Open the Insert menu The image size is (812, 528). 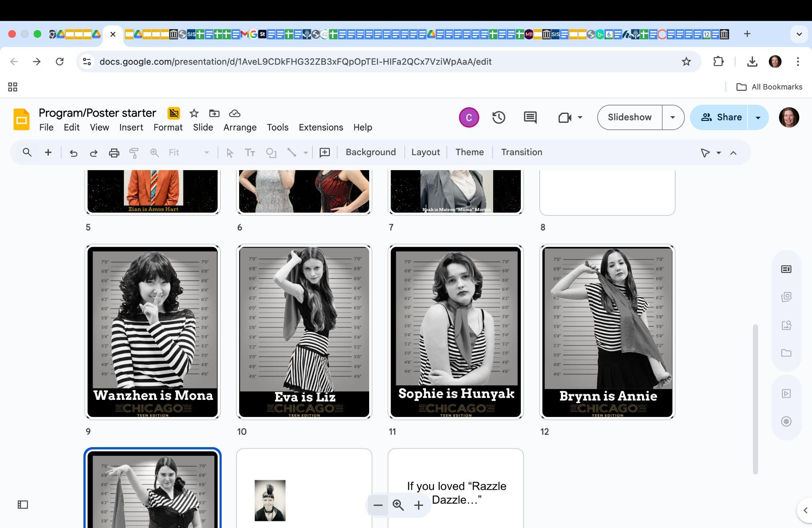click(x=131, y=127)
